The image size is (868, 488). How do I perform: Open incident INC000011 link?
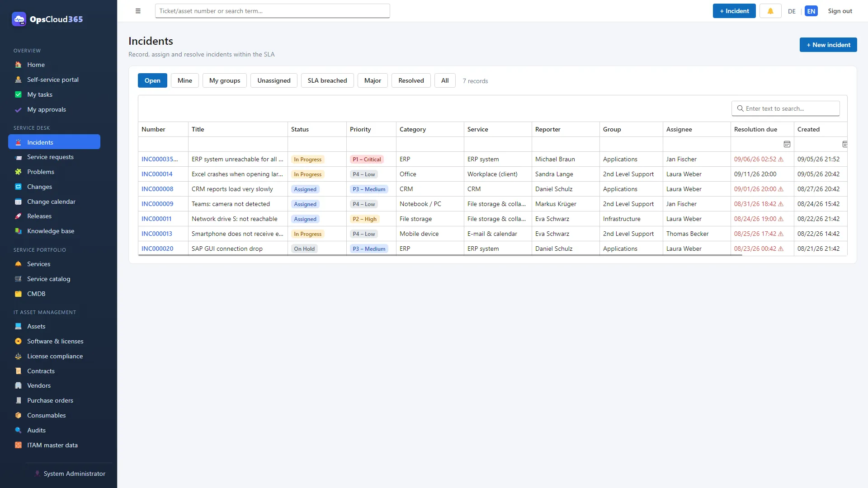[x=156, y=219]
